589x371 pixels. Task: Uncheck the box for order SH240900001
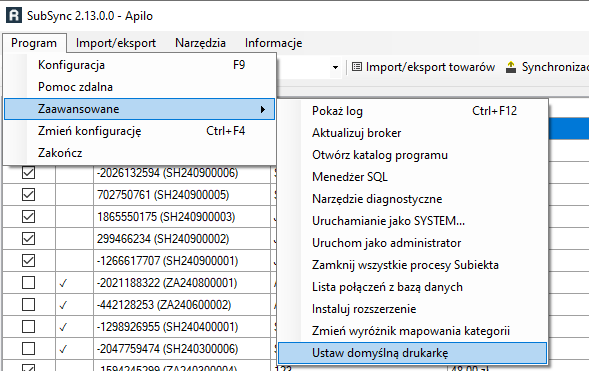click(29, 261)
